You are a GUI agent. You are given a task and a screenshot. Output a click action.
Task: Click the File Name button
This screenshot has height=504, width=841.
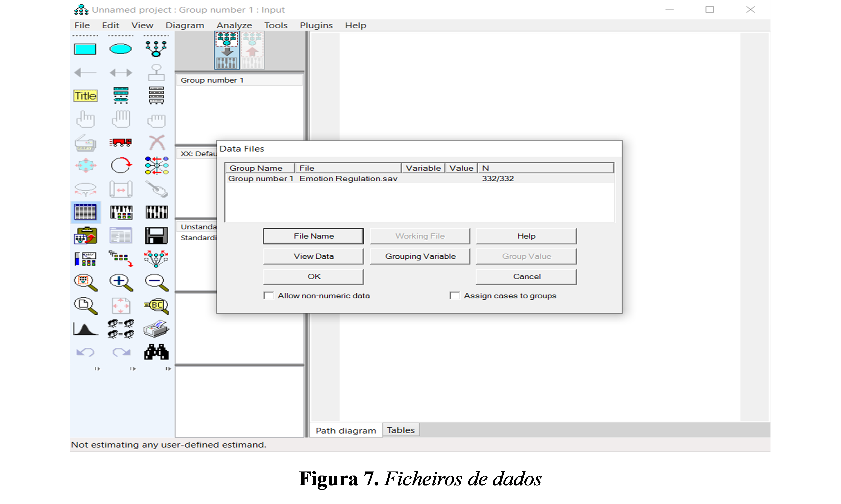coord(313,236)
